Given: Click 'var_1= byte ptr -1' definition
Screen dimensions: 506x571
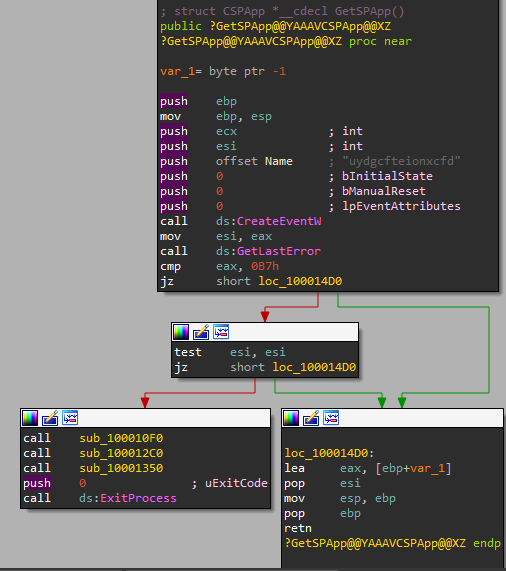Looking at the screenshot, I should pos(223,71).
